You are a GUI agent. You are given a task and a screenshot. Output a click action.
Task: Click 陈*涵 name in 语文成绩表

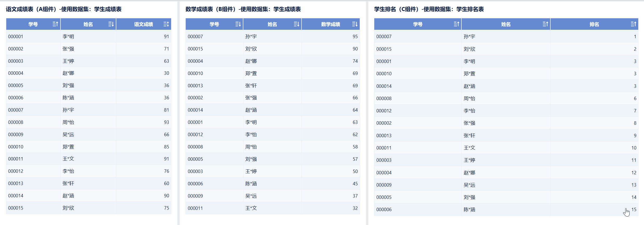(x=68, y=98)
